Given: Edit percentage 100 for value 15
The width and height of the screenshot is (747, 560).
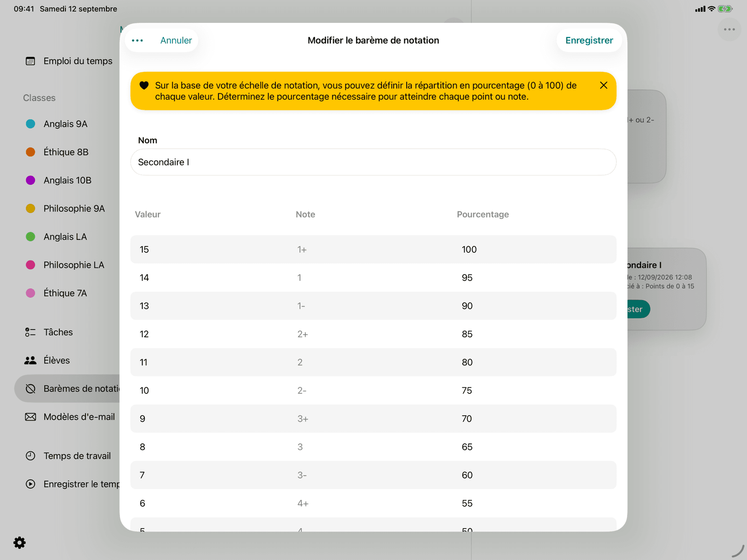Looking at the screenshot, I should tap(469, 250).
